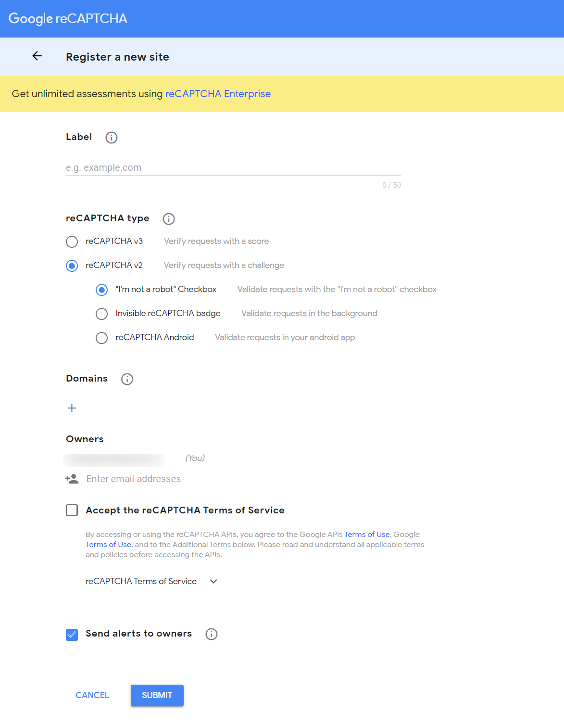Choose the Invisible reCAPTCHA badge option
The width and height of the screenshot is (564, 728).
(x=101, y=314)
